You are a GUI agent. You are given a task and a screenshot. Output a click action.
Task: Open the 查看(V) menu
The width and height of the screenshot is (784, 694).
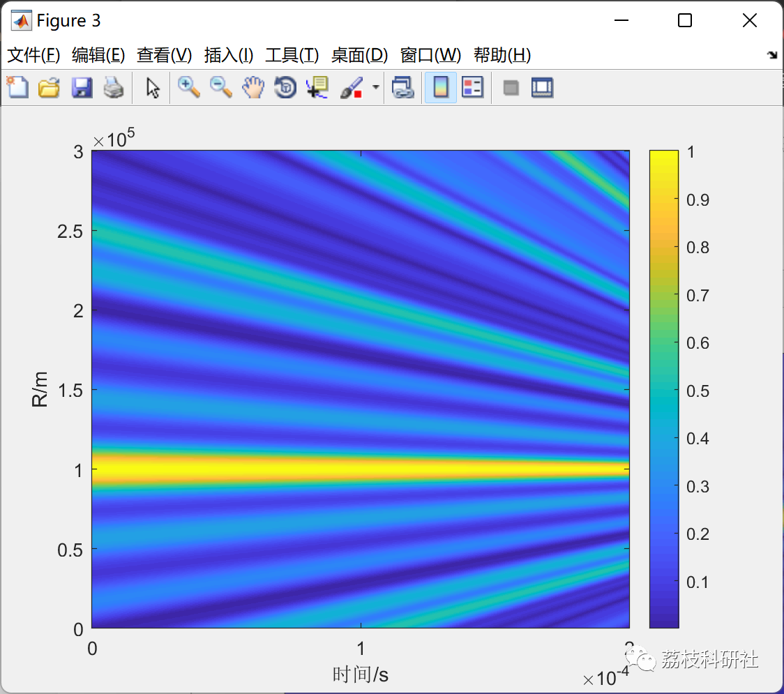click(165, 55)
